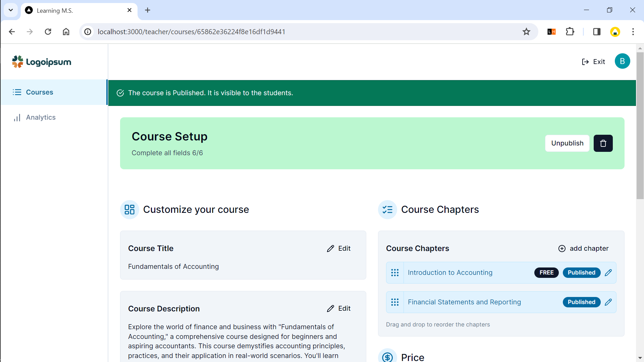This screenshot has height=362, width=644.
Task: Edit the Financial Statements and Reporting chapter
Action: coord(608,302)
